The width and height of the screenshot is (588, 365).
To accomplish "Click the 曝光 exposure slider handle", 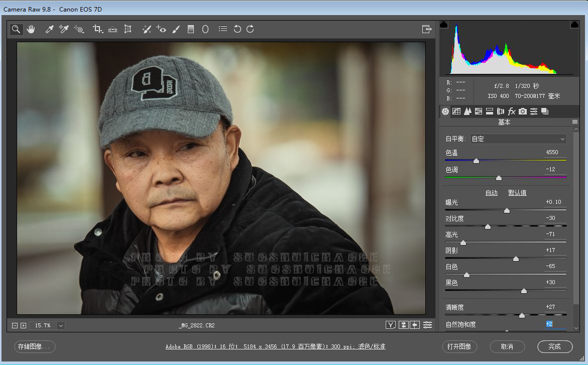I will coord(507,210).
